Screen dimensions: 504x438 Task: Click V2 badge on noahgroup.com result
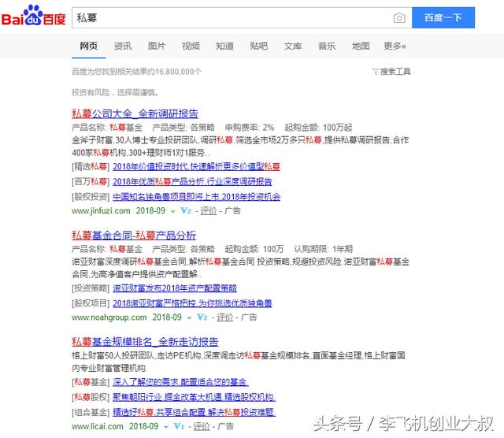tap(202, 317)
